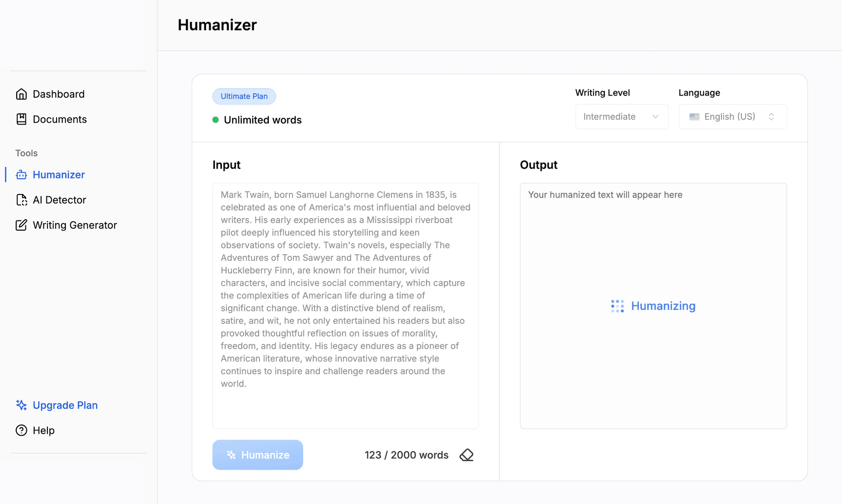Click the Dashboard home icon

(x=21, y=94)
